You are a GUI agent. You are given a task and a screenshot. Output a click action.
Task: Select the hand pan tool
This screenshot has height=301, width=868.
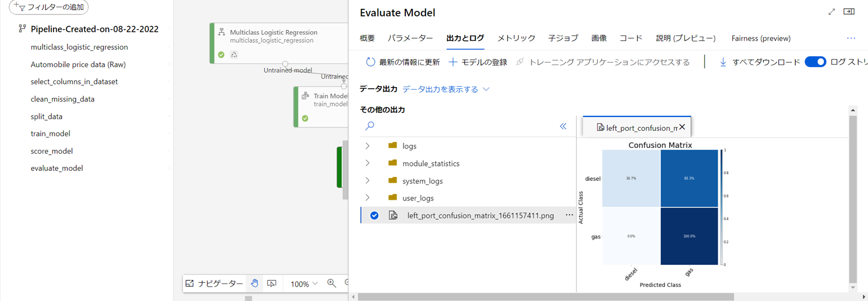(x=254, y=283)
